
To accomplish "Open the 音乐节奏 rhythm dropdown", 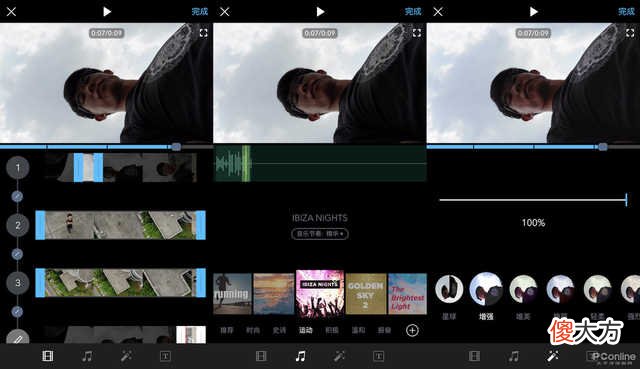I will (320, 234).
